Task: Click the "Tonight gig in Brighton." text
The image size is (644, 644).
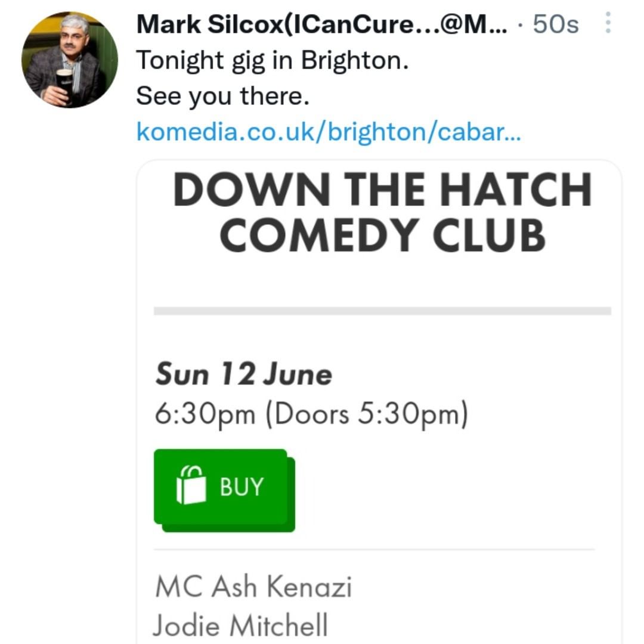Action: pyautogui.click(x=273, y=60)
